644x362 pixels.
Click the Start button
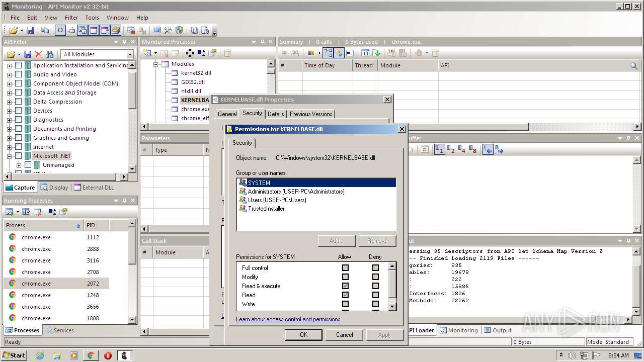pyautogui.click(x=14, y=355)
